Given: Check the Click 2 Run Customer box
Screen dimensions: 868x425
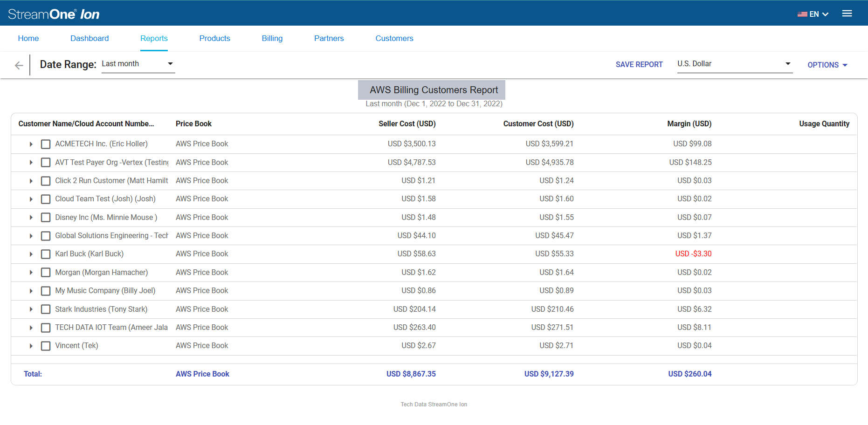Looking at the screenshot, I should [46, 181].
